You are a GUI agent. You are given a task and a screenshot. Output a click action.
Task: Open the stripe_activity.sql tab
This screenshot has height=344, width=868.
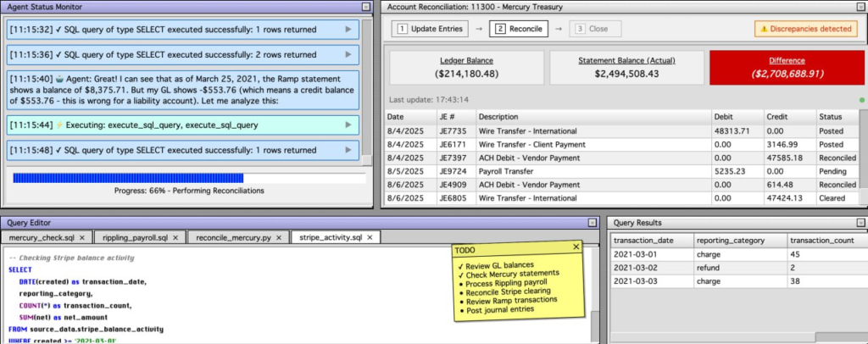point(330,238)
